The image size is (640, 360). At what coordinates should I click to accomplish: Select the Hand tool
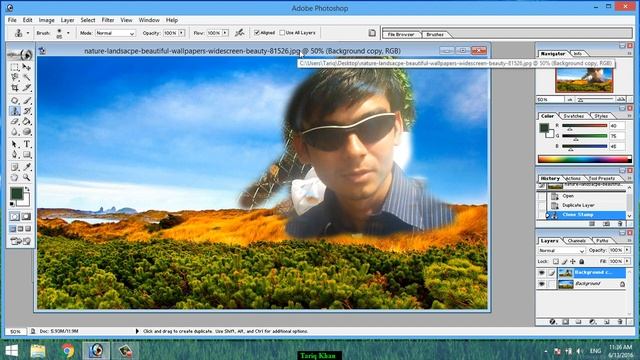pos(15,178)
